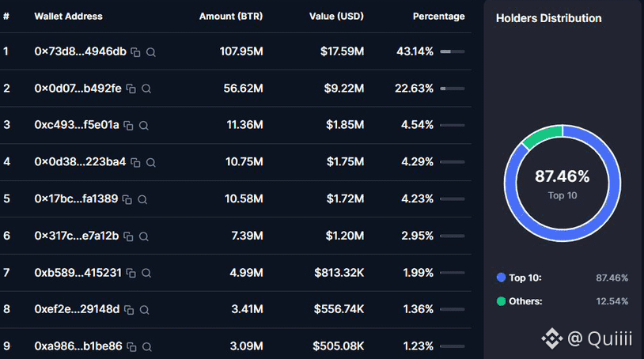Search wallet 0x73d8...4946db with magnifier icon
Screen dimensions: 644x359
click(x=151, y=52)
